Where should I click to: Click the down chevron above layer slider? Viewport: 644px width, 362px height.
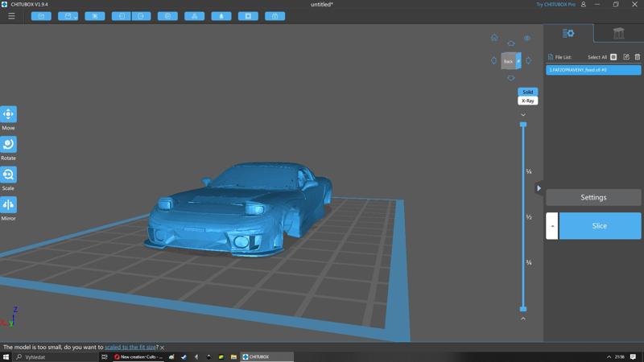click(x=523, y=115)
